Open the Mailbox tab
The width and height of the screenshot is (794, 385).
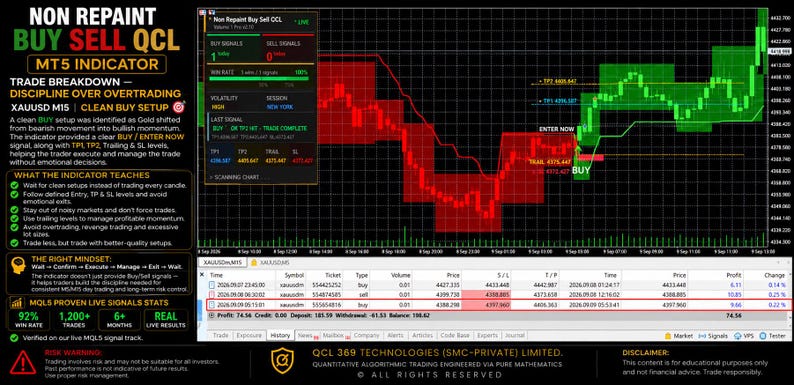click(333, 335)
